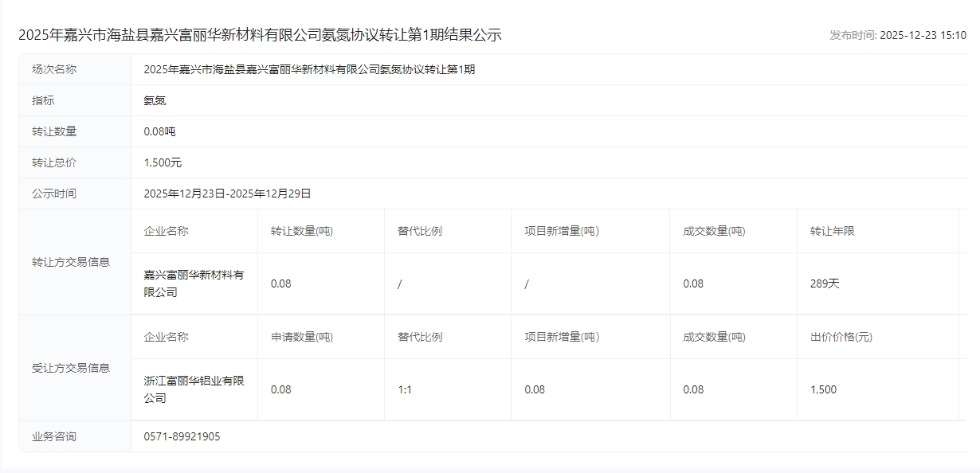Click the 出价价格(元) column header

pos(841,337)
